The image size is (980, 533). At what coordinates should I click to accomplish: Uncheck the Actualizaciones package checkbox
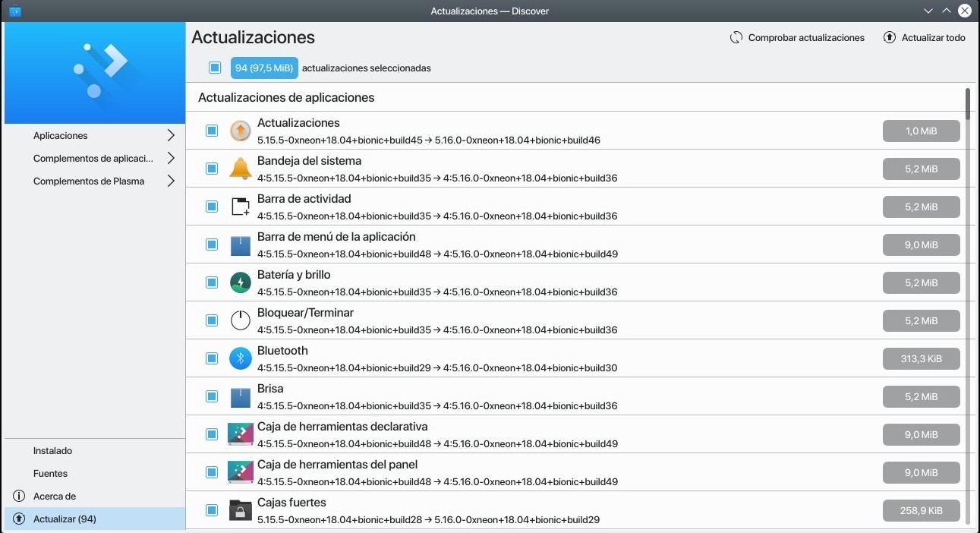pos(212,131)
